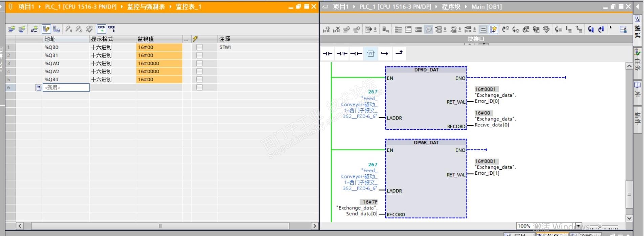Click Go to next bookmark blue arrow icon
The image size is (644, 236).
click(x=591, y=30)
